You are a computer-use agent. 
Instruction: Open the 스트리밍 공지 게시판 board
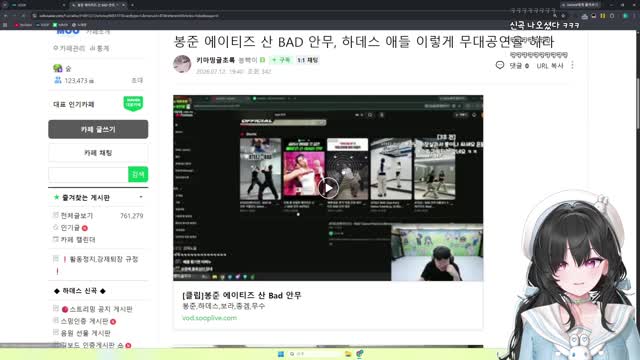101,309
